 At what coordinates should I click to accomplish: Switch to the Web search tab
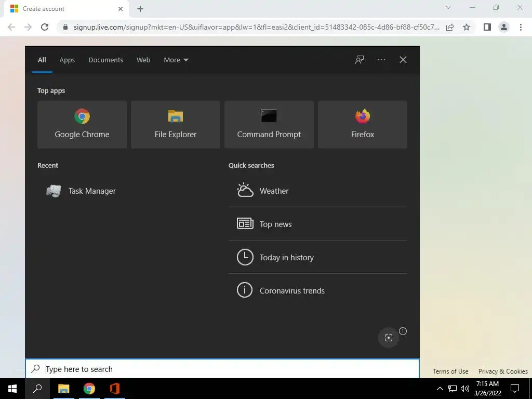coord(143,60)
